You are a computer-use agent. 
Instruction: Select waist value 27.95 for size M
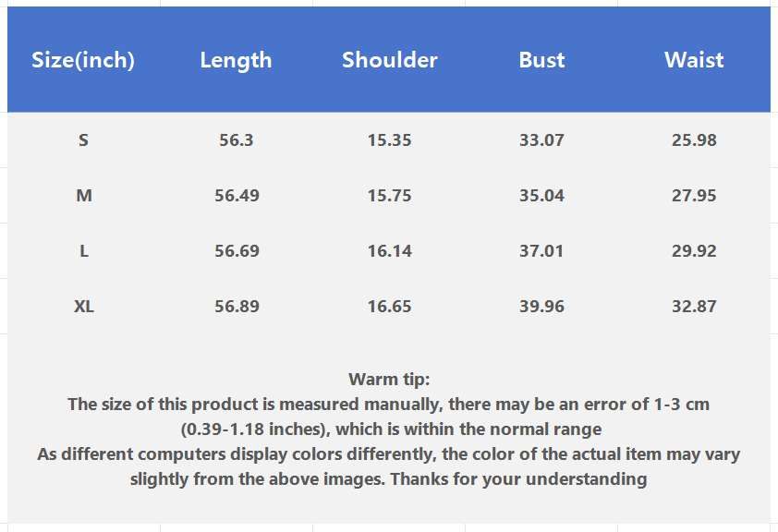694,196
